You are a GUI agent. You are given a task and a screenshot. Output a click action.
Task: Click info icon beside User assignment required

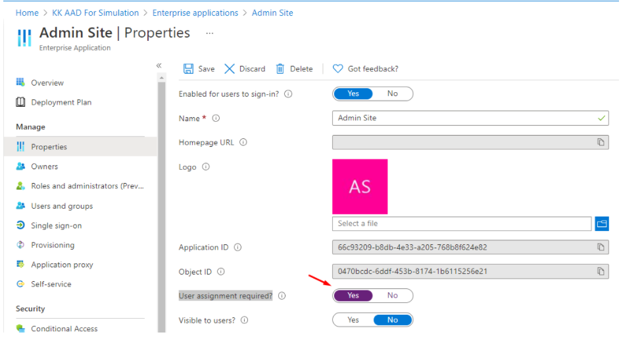coord(282,296)
